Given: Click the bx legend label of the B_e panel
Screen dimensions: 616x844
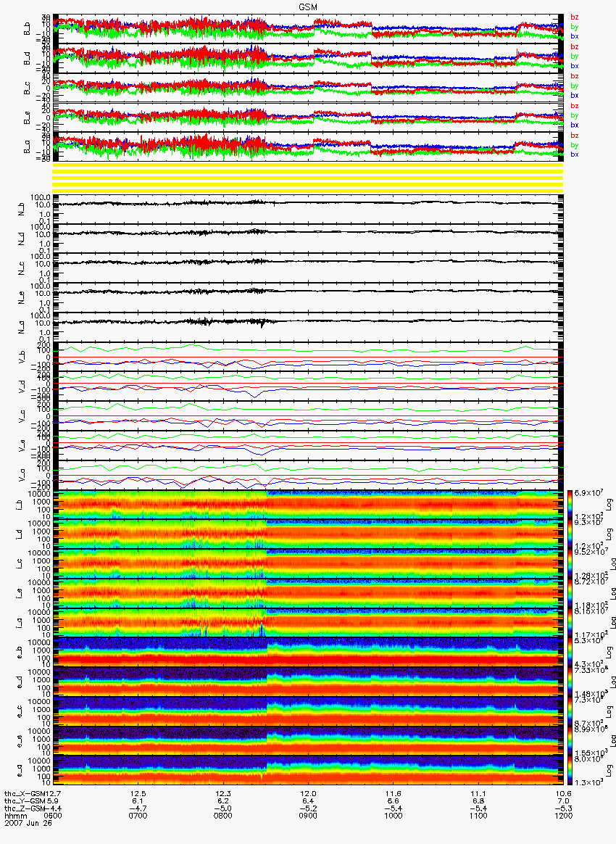Looking at the screenshot, I should [574, 125].
